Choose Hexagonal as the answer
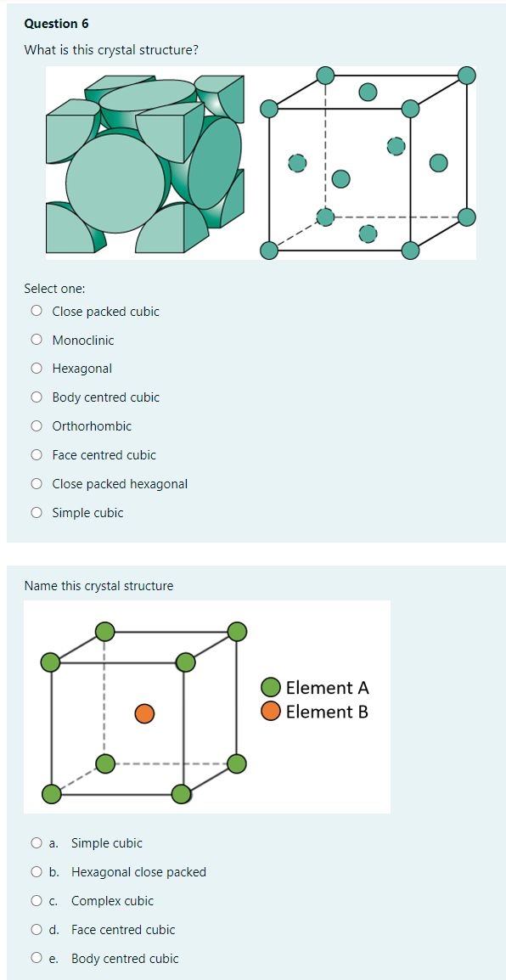The image size is (506, 980). 37,368
